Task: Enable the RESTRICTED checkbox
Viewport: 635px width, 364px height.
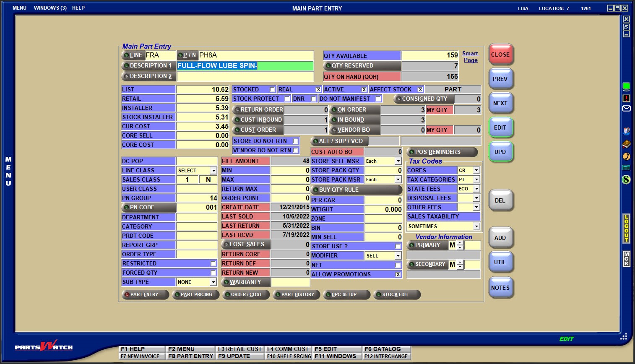Action: [213, 264]
